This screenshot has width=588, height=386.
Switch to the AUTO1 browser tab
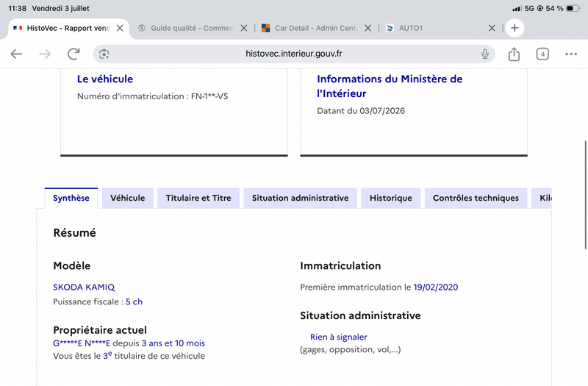click(435, 28)
